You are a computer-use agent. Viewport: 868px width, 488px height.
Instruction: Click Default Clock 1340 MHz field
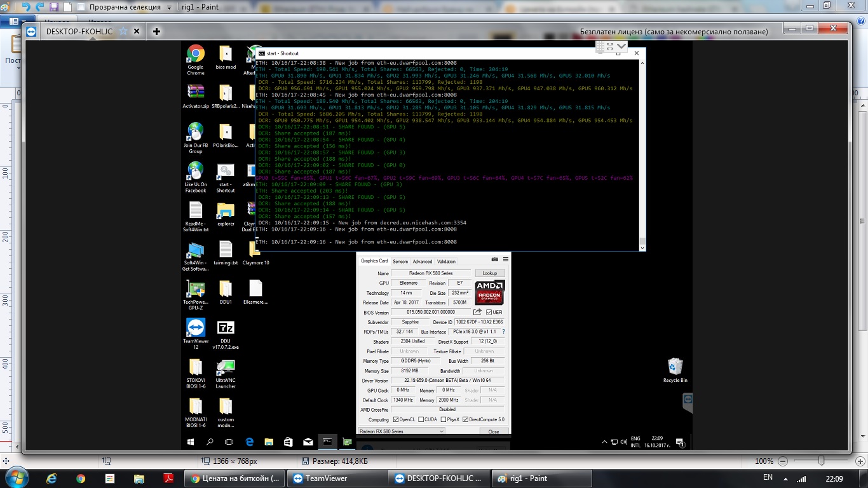(x=403, y=400)
